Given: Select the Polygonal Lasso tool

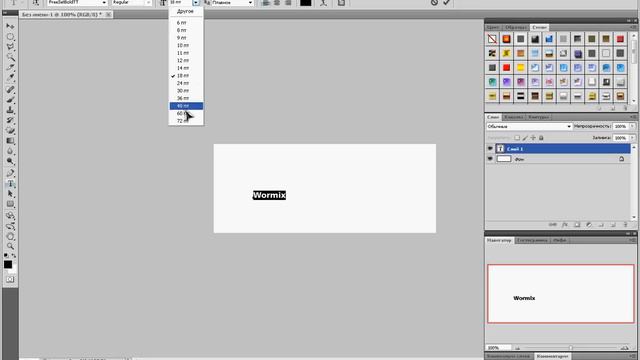Looking at the screenshot, I should tap(10, 47).
